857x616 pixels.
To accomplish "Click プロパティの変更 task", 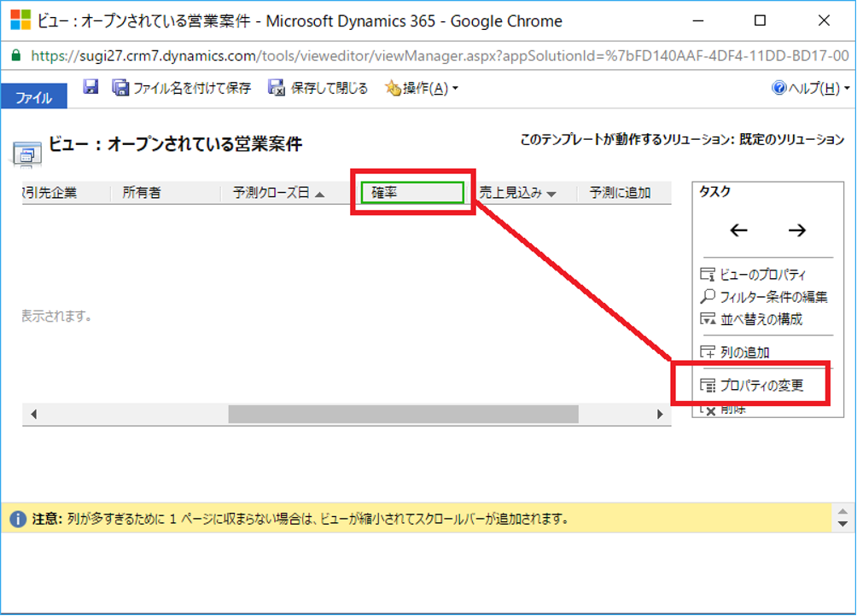I will click(x=752, y=386).
